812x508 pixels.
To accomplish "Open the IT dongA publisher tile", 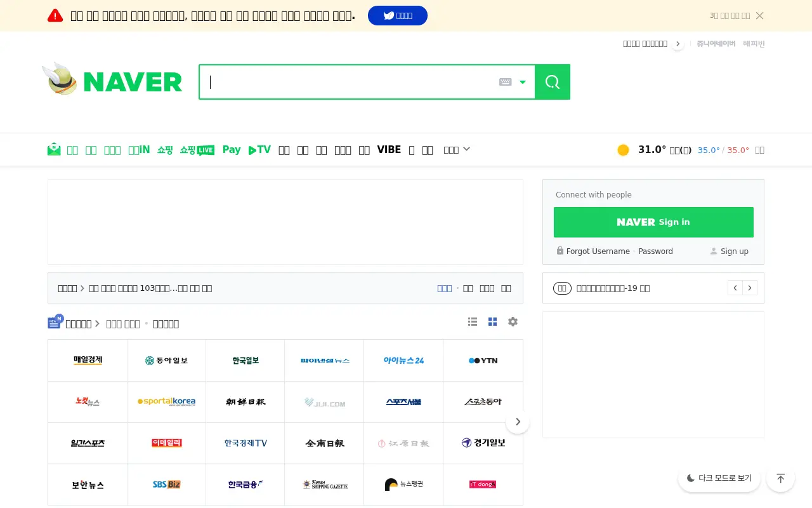I will pos(483,485).
